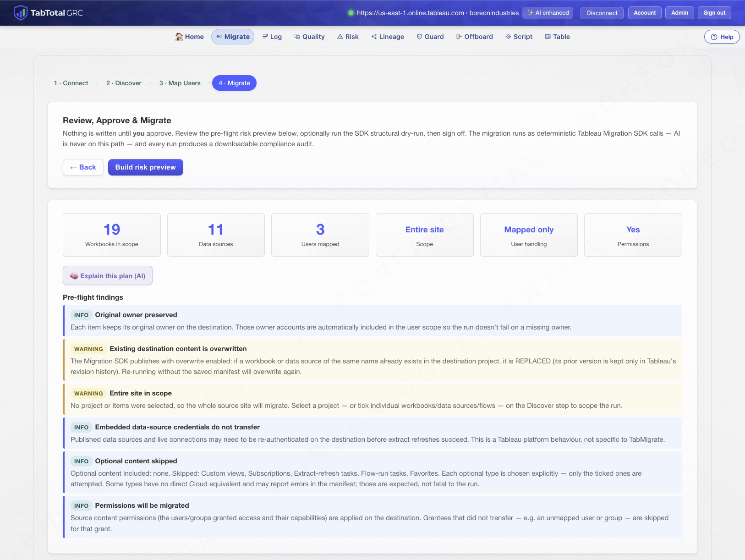745x560 pixels.
Task: Click the Yes Permissions card
Action: tap(633, 235)
